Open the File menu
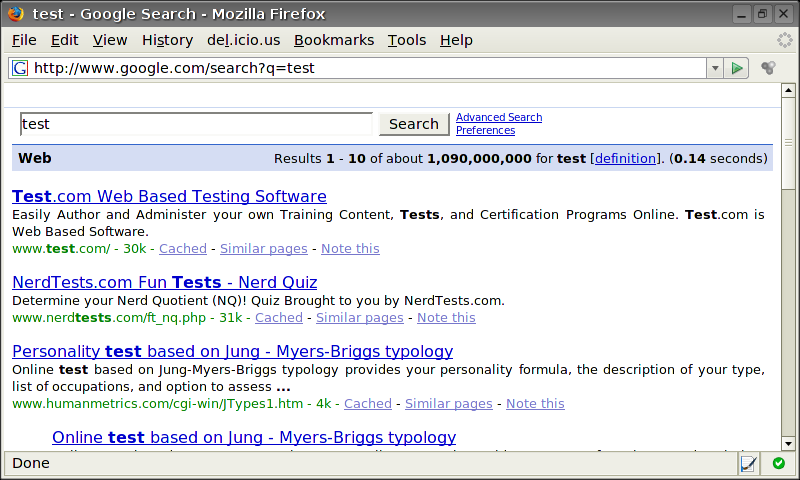 coord(24,40)
